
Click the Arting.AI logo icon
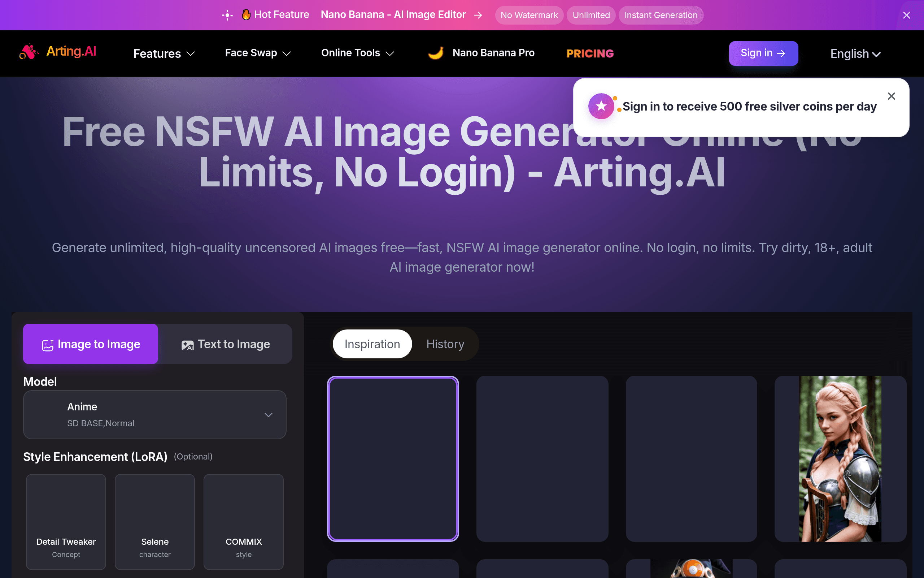point(29,52)
